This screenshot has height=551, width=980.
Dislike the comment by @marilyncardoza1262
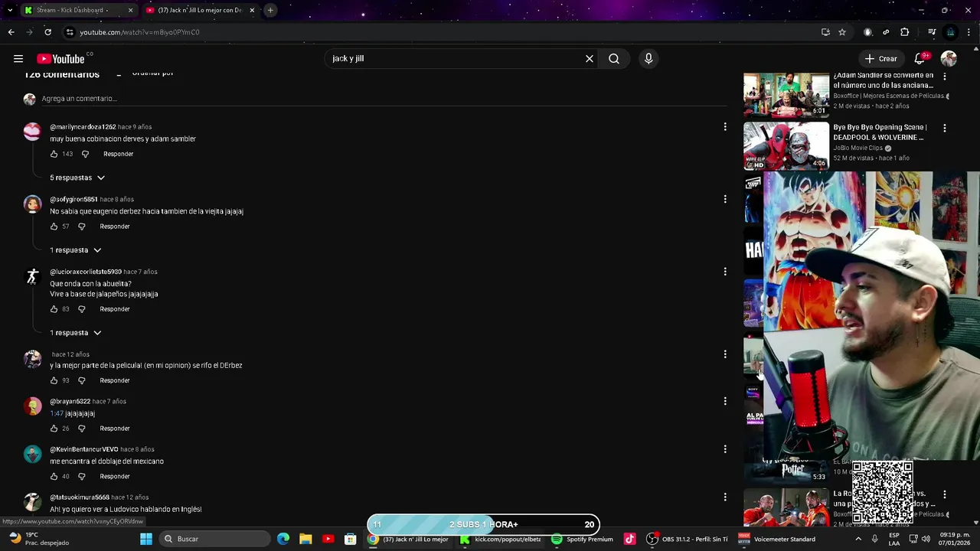pos(85,154)
